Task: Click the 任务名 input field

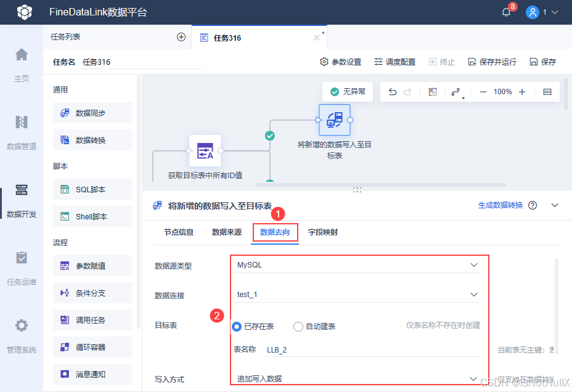Action: pos(141,62)
